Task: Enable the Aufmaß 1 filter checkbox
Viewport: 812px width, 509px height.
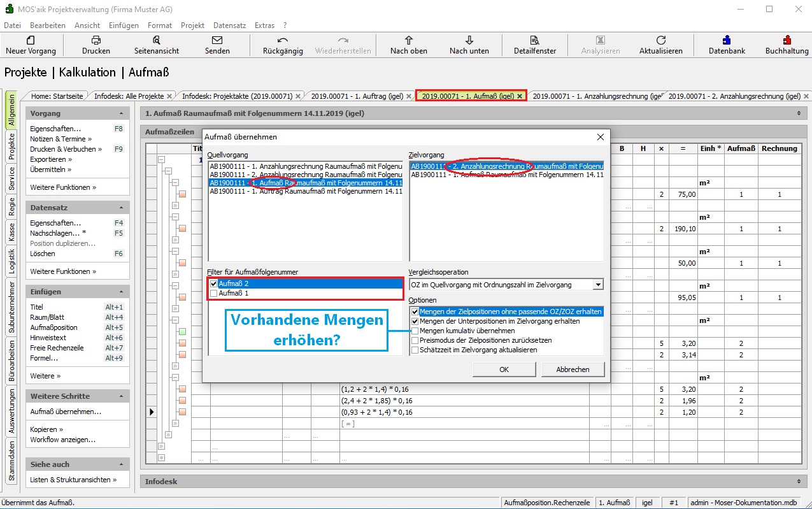Action: [x=213, y=294]
